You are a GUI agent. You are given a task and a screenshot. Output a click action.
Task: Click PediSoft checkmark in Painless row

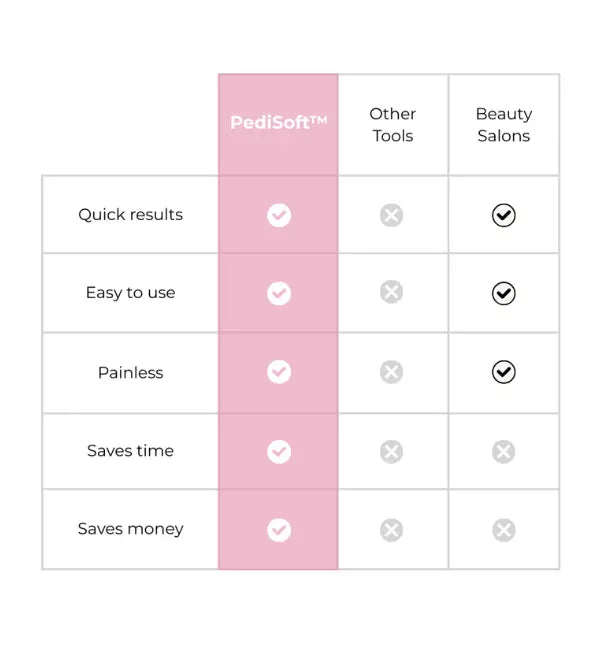click(x=279, y=372)
